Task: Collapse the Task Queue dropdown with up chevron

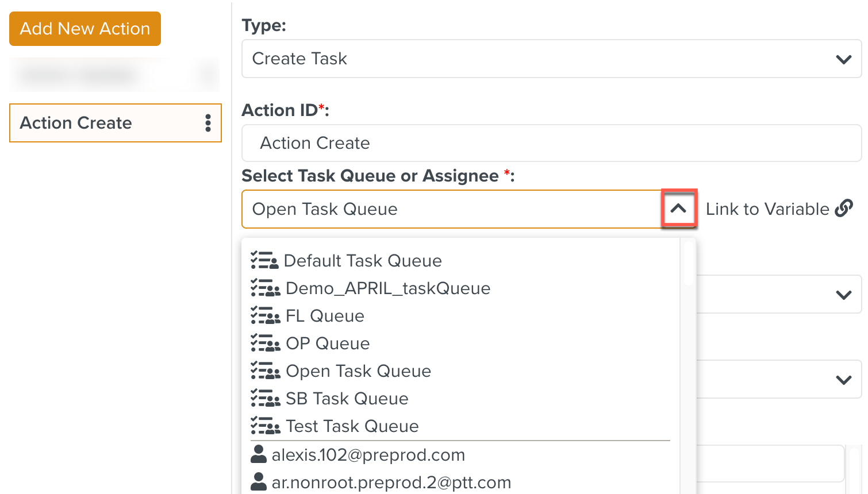Action: 678,209
